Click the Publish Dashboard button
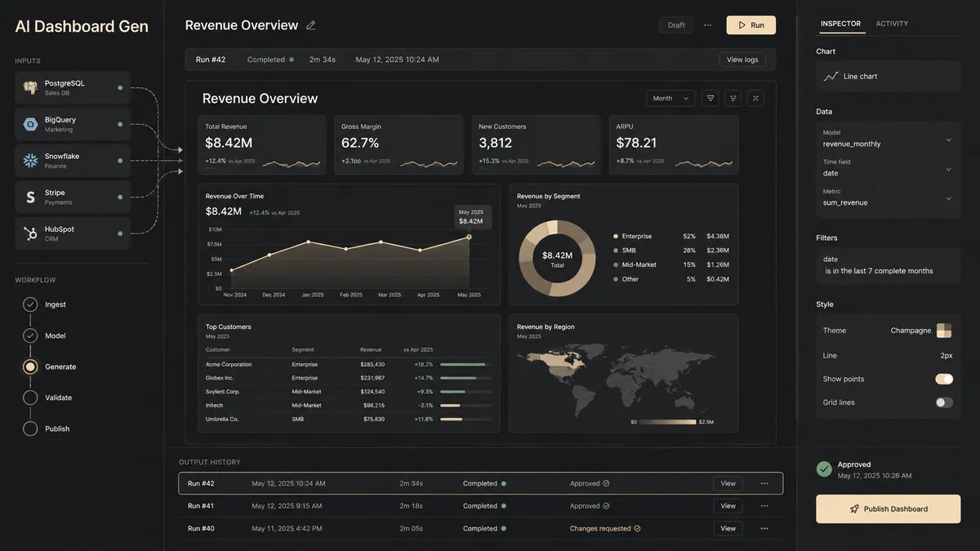980x551 pixels. point(888,509)
